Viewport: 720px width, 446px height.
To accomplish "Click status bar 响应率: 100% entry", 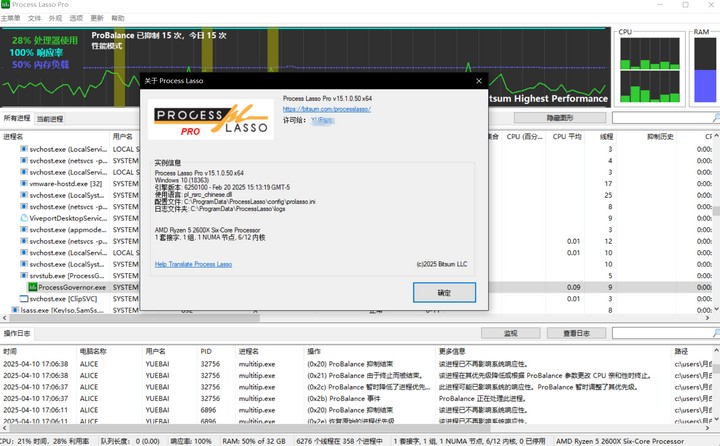I will (191, 441).
